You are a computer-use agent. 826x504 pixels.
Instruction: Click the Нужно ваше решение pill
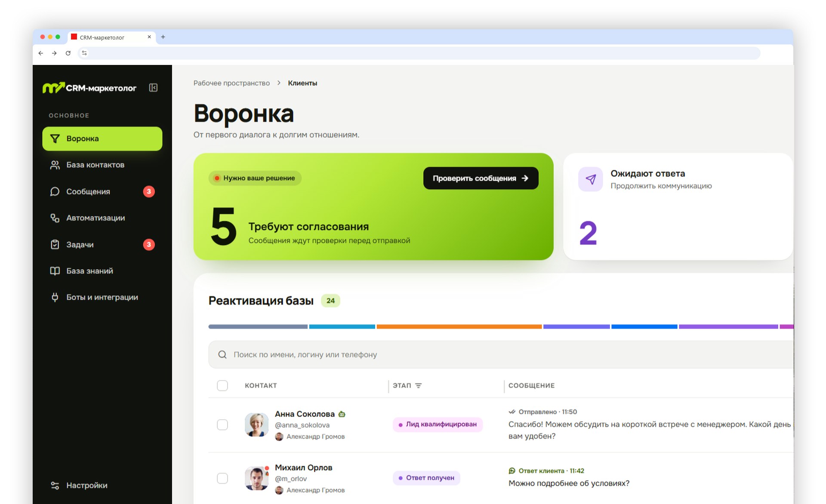coord(255,178)
